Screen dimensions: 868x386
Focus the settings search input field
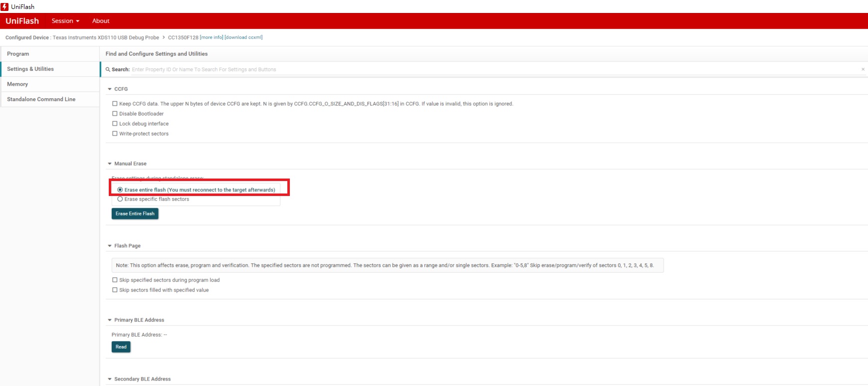point(494,69)
